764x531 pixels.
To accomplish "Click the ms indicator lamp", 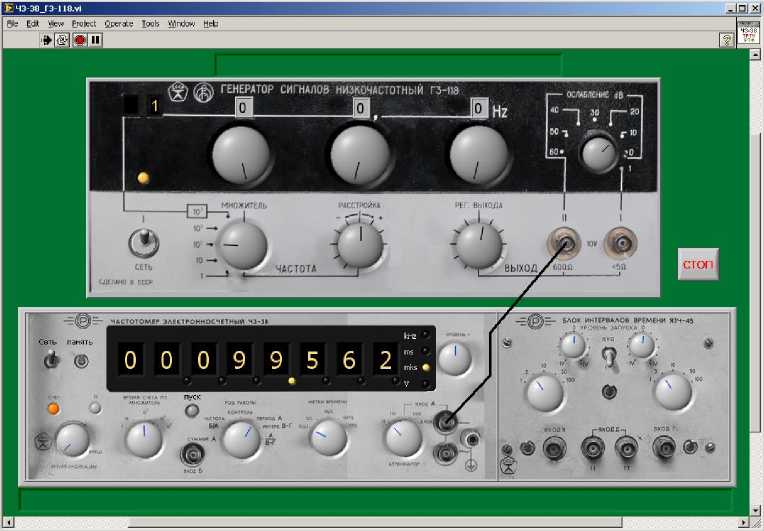I will 426,351.
